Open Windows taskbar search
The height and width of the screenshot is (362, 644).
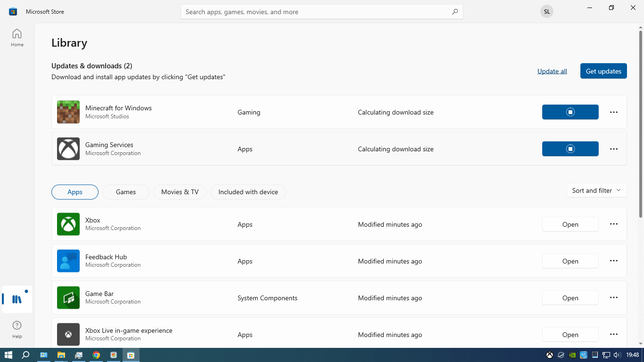(x=26, y=355)
